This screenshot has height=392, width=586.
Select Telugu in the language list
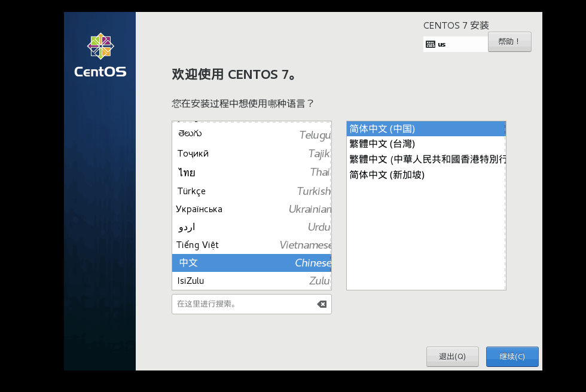click(252, 134)
